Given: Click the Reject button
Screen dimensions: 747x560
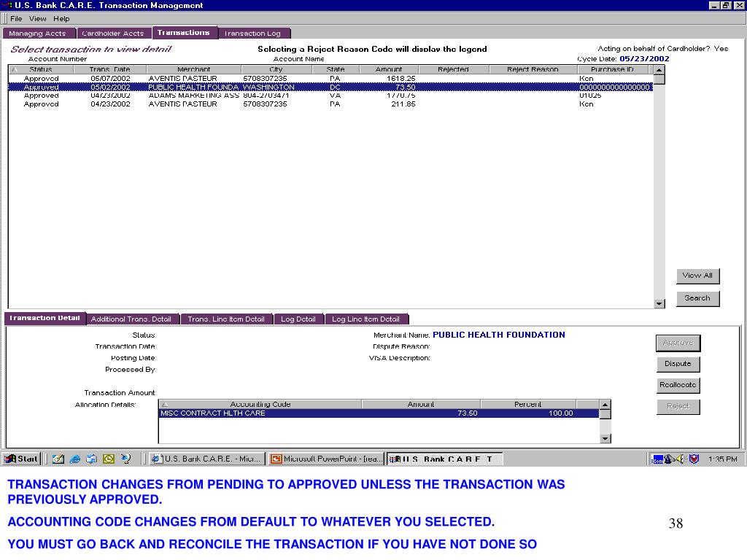Looking at the screenshot, I should (678, 406).
